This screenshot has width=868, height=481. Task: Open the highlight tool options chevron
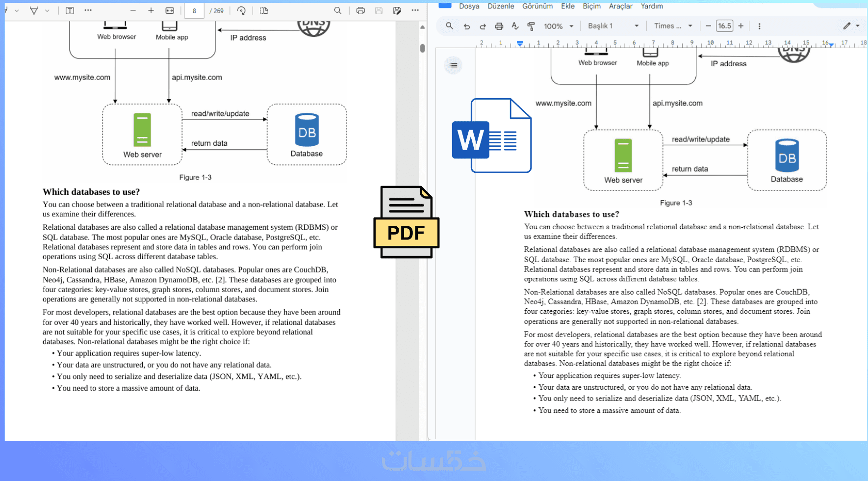point(17,10)
